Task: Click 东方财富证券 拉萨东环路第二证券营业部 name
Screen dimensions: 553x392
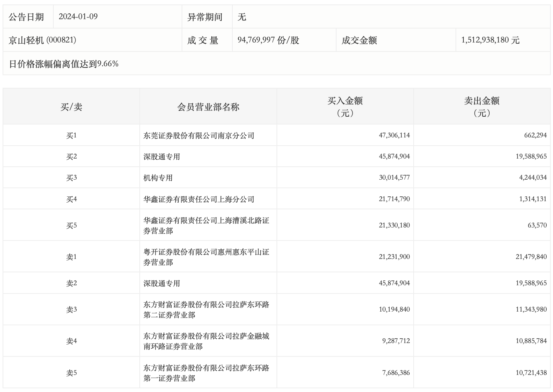Action: [x=206, y=309]
